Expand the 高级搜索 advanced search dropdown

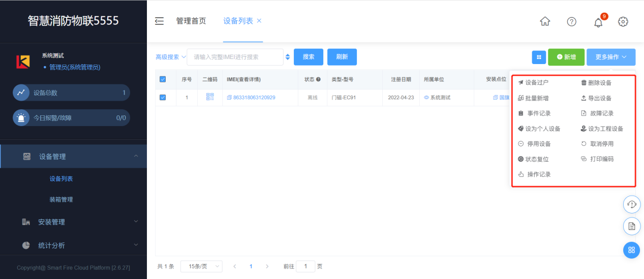[x=171, y=57]
